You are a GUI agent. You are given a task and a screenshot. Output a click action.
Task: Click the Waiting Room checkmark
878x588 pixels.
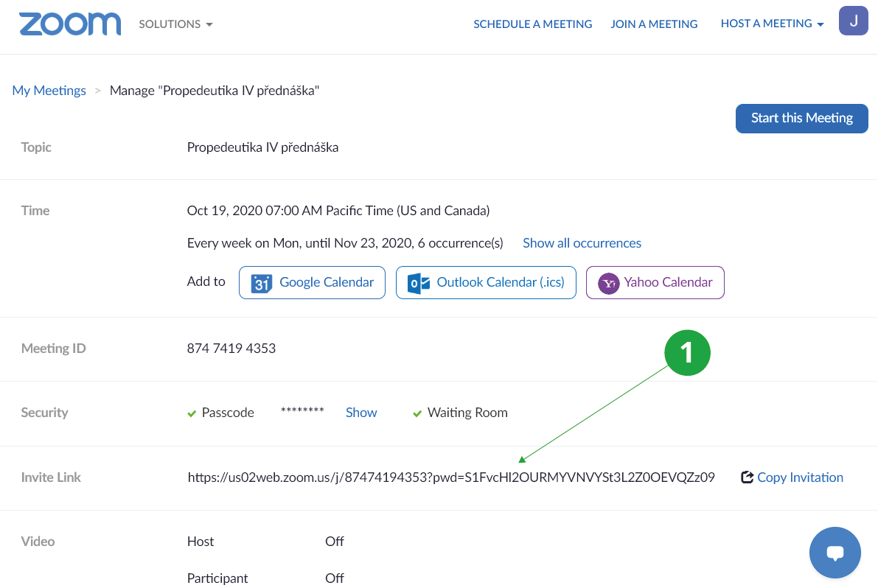417,413
